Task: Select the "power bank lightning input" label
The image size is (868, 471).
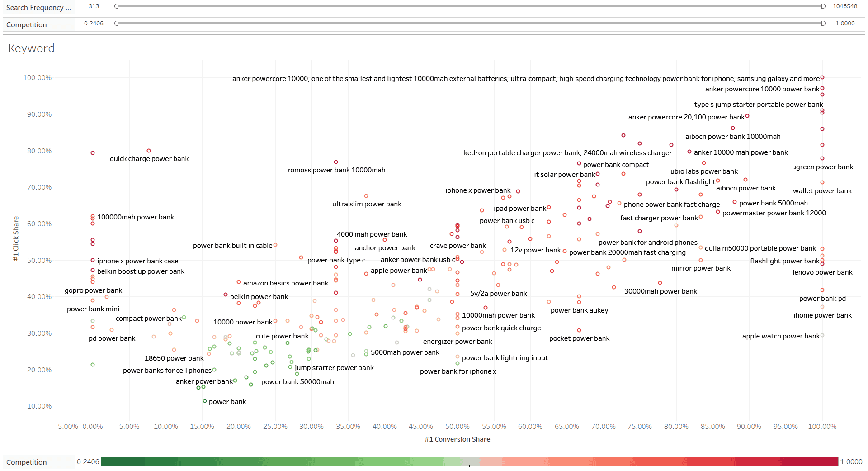Action: [x=505, y=358]
